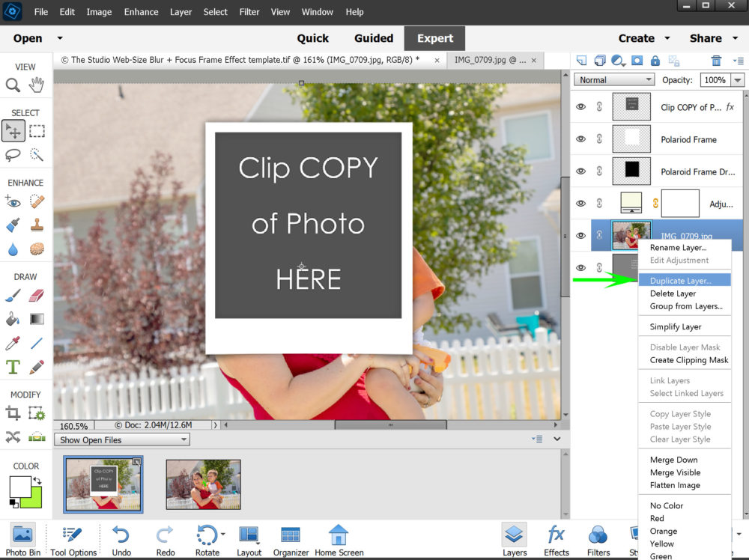Select the Crop tool
The height and width of the screenshot is (560, 749).
pos(13,413)
